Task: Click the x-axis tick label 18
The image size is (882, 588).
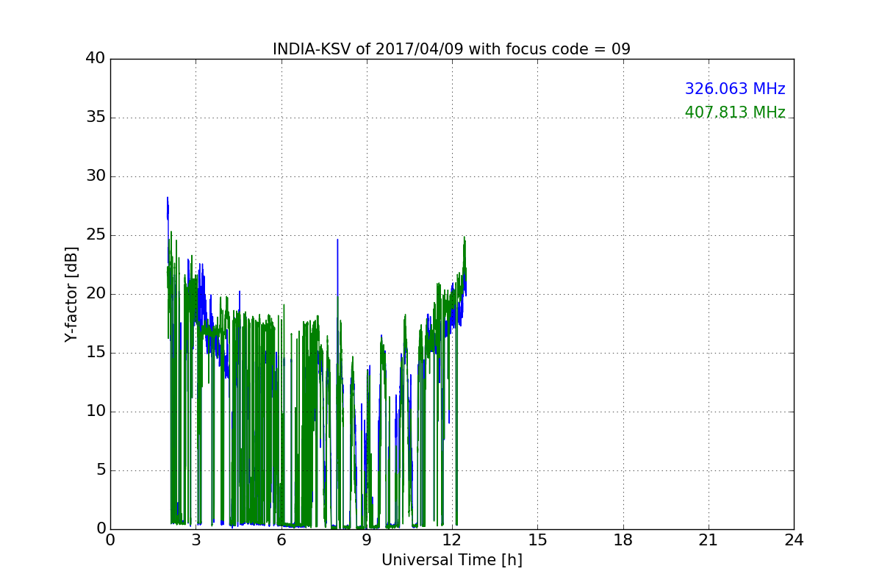Action: [x=623, y=540]
